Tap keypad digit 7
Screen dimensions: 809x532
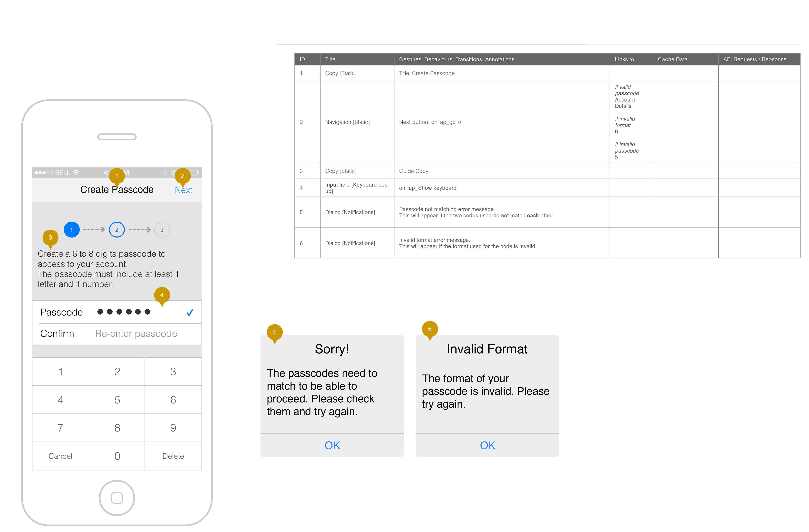60,428
